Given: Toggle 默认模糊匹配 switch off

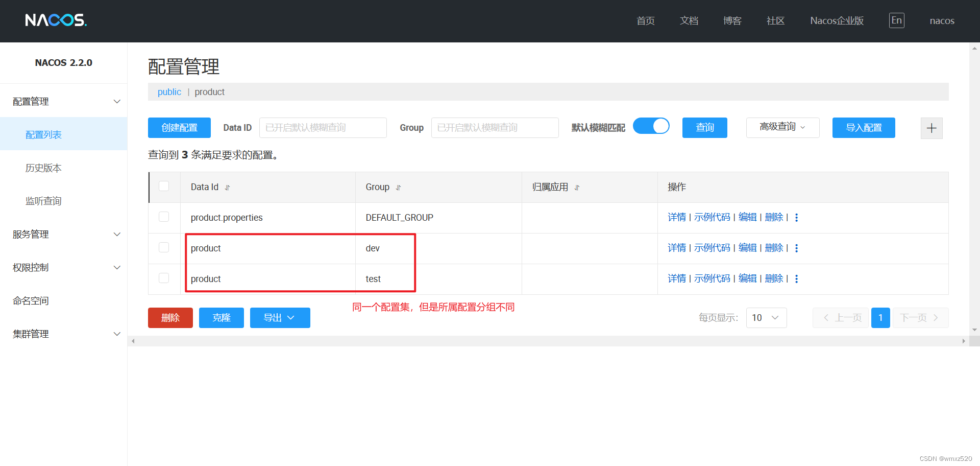Looking at the screenshot, I should tap(651, 126).
